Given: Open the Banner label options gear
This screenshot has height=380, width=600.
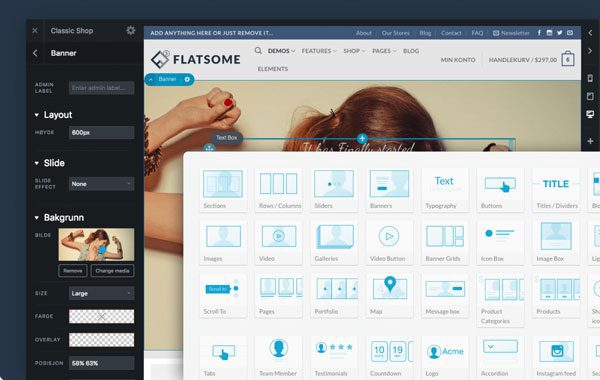Looking at the screenshot, I should click(187, 79).
